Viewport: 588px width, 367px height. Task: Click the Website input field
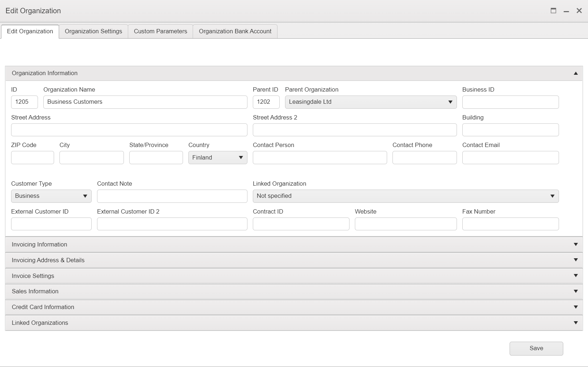point(406,224)
